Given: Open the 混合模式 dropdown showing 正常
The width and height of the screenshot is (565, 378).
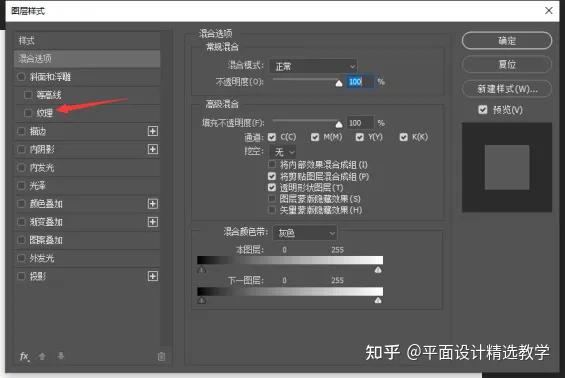Looking at the screenshot, I should click(x=313, y=67).
